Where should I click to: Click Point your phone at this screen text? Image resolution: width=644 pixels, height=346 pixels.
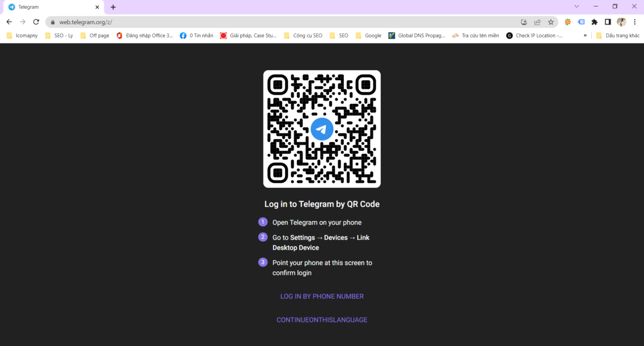(323, 267)
